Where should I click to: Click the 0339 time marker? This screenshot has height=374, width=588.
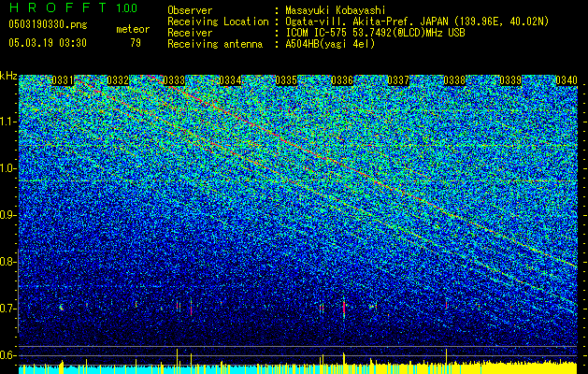tap(510, 80)
